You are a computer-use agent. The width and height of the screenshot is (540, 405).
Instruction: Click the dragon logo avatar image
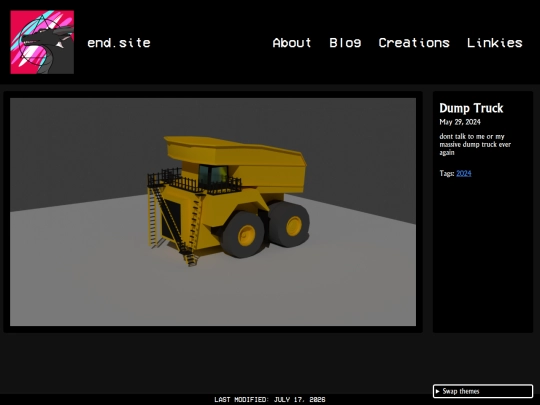pyautogui.click(x=42, y=42)
